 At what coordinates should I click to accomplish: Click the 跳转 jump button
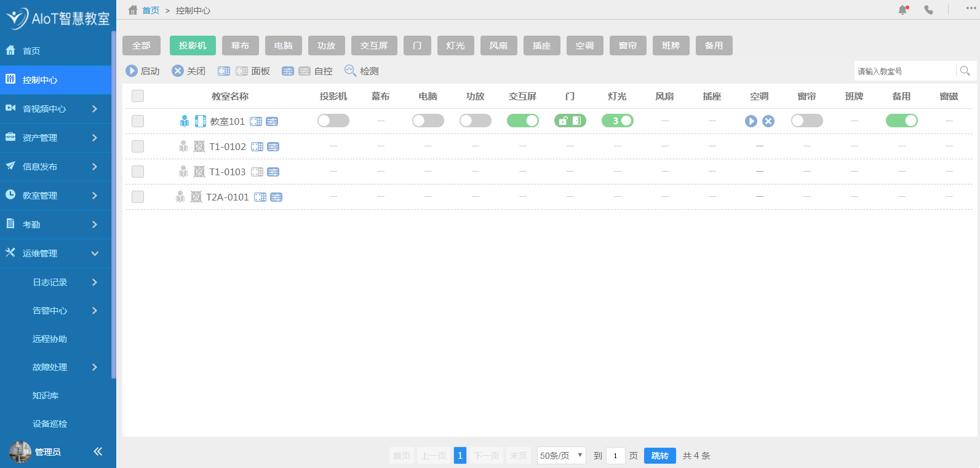(659, 456)
